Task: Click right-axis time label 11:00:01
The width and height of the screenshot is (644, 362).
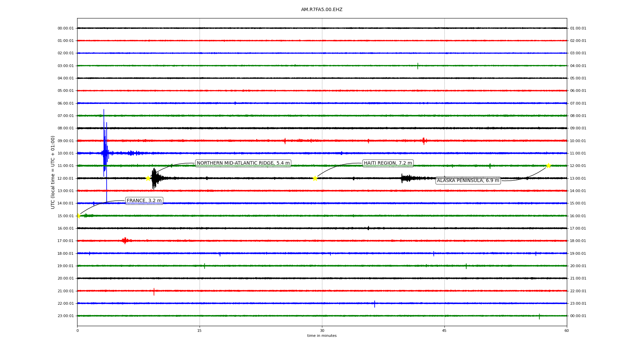Action: (x=578, y=154)
